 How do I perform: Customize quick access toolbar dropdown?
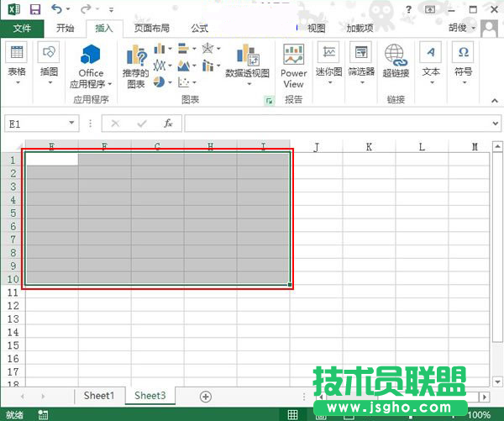point(111,10)
